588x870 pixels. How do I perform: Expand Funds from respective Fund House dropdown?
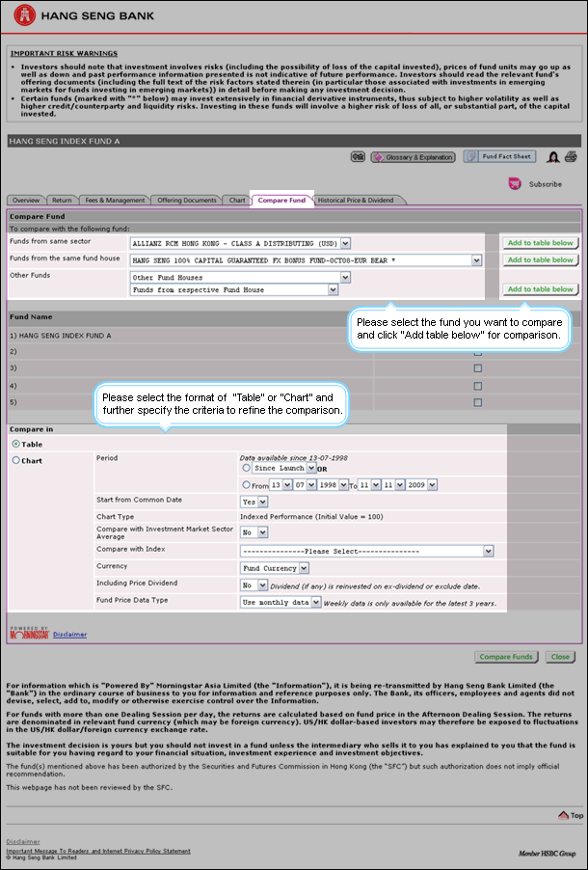pos(234,289)
